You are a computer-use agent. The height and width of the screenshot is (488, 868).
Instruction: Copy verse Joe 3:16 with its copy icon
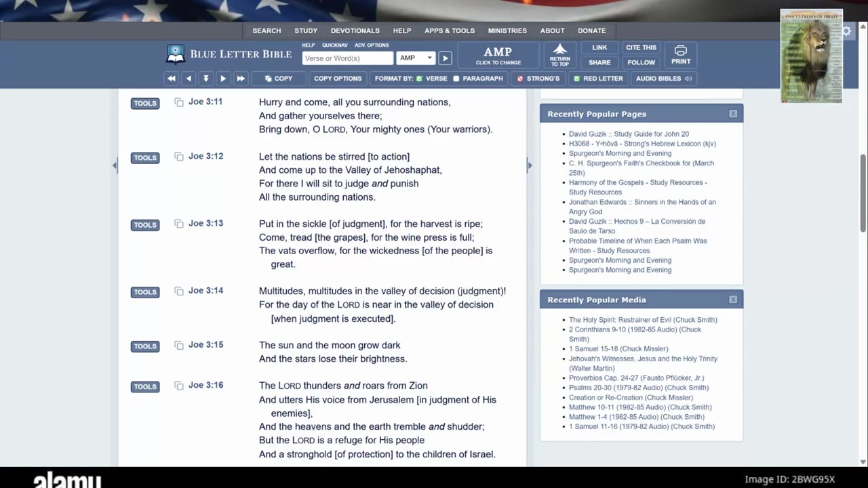[179, 386]
